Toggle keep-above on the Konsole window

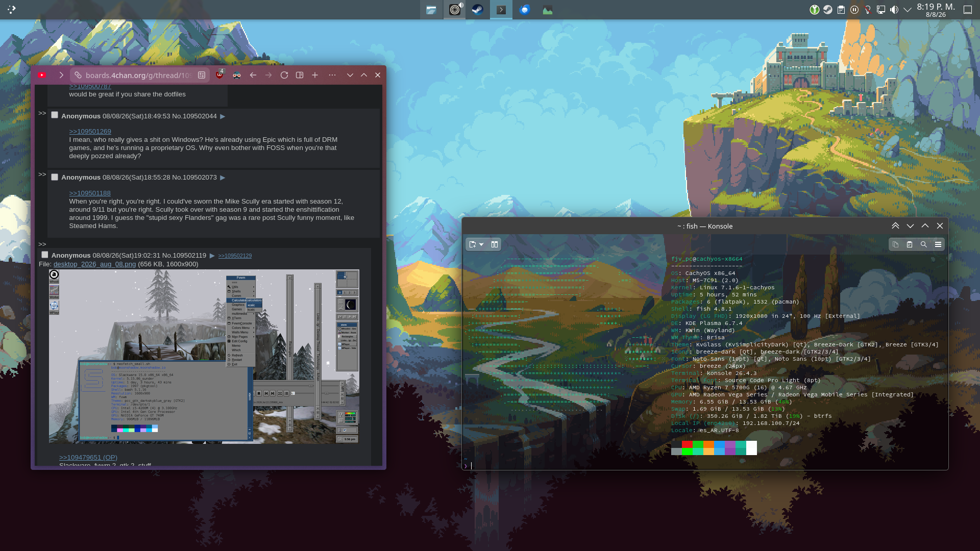(895, 226)
